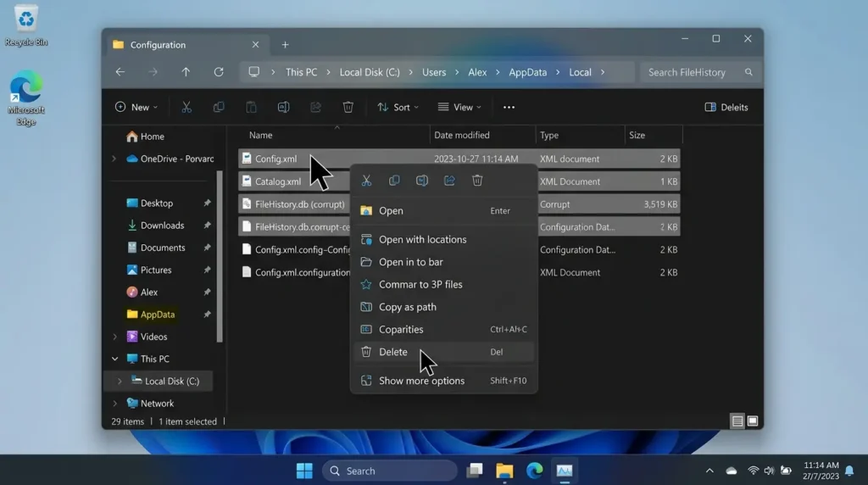Open the New dropdown
868x485 pixels.
136,108
